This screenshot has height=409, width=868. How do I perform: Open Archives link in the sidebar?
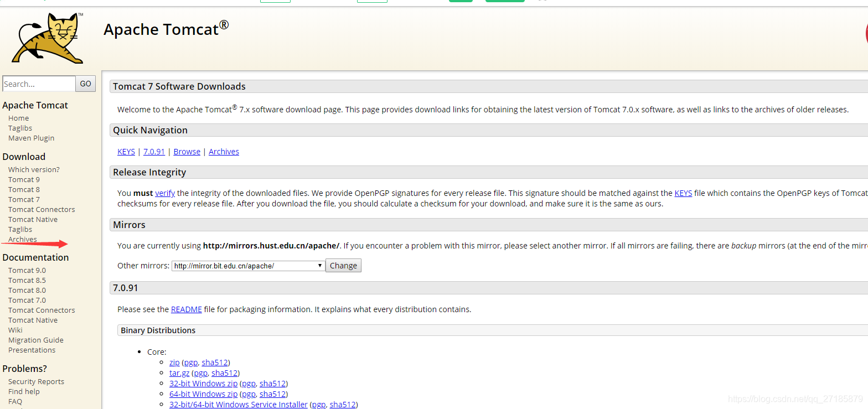point(22,239)
